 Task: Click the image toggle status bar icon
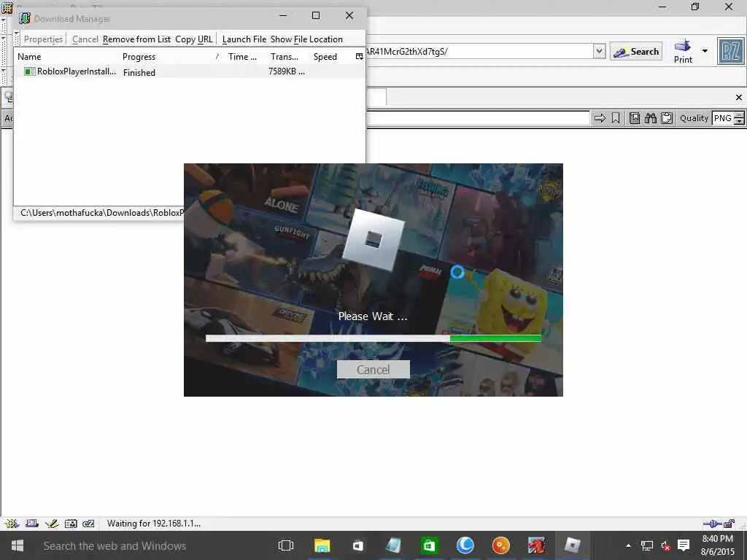71,524
